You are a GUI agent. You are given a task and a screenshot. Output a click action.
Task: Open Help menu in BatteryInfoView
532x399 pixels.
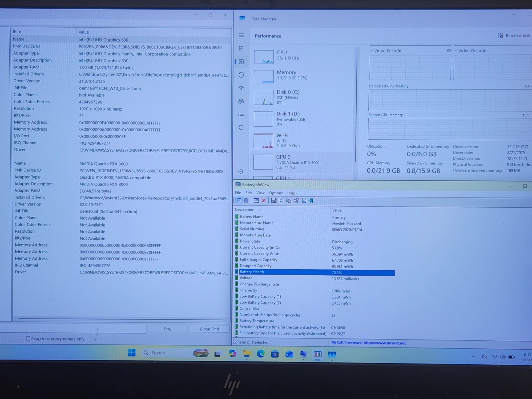[291, 193]
